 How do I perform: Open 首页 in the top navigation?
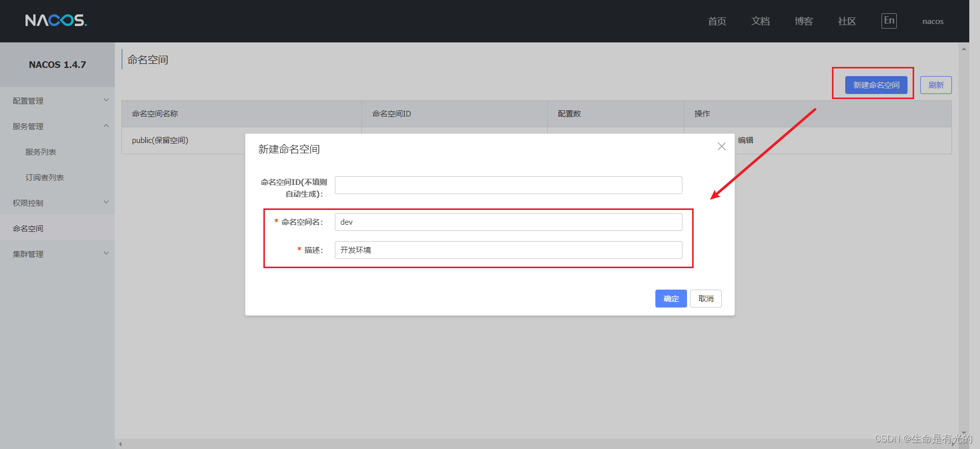click(x=717, y=21)
